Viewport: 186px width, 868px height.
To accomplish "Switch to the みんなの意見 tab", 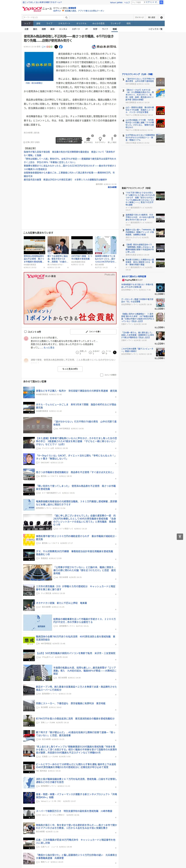I will tap(99, 24).
